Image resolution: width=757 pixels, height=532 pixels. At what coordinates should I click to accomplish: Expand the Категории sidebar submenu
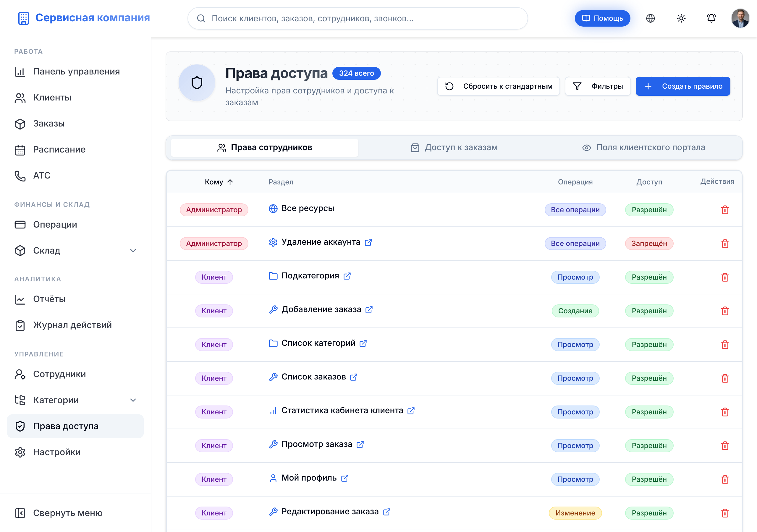pos(133,400)
